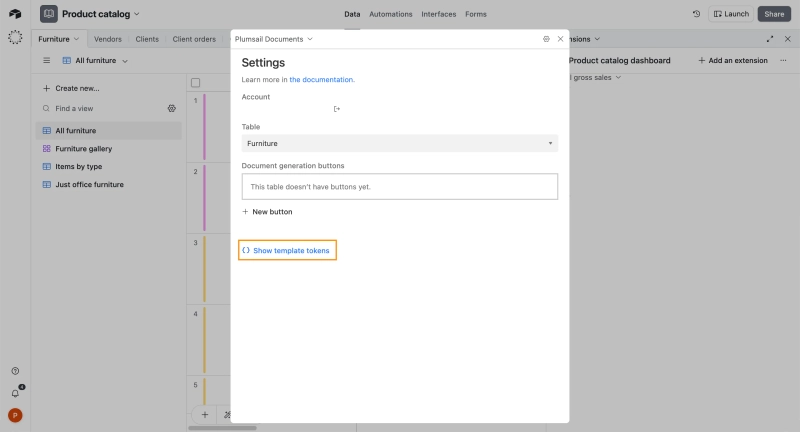Click the Find a view search field

(102, 108)
